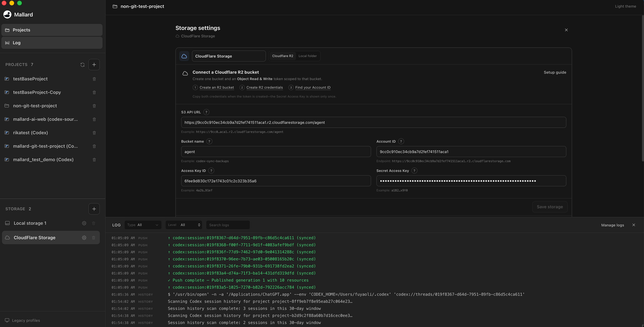Open the log Type dropdown
The image size is (644, 327).
tap(143, 225)
